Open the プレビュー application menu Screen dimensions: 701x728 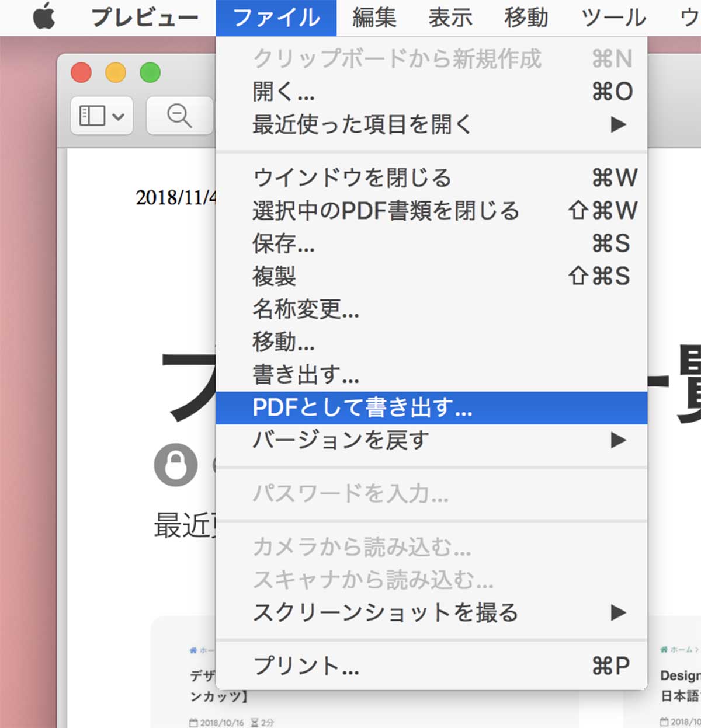[x=145, y=18]
